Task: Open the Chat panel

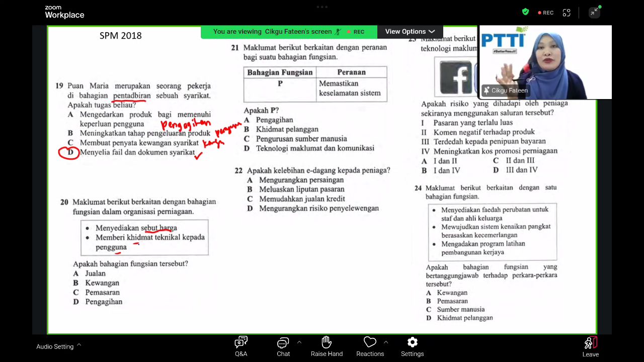Action: point(283,346)
